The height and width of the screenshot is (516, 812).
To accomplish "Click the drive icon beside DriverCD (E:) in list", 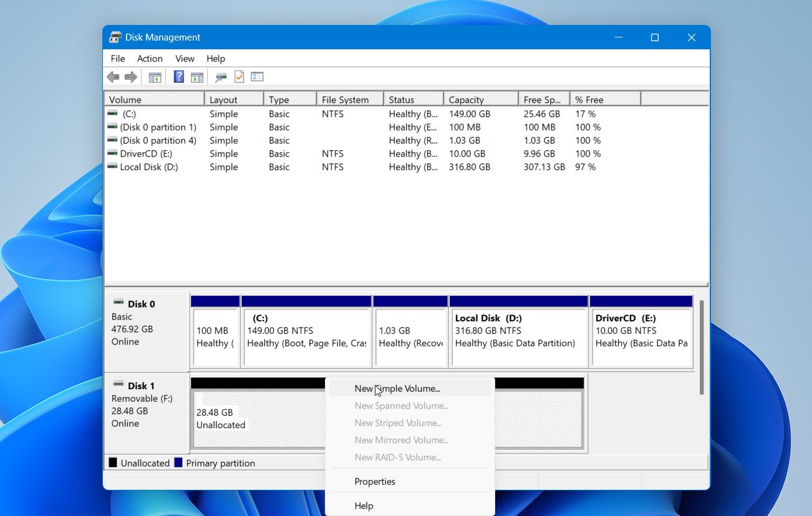I will [112, 153].
